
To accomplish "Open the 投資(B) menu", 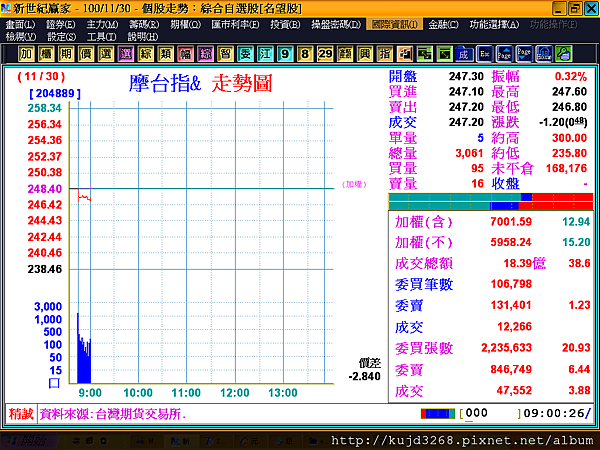I will coord(285,24).
